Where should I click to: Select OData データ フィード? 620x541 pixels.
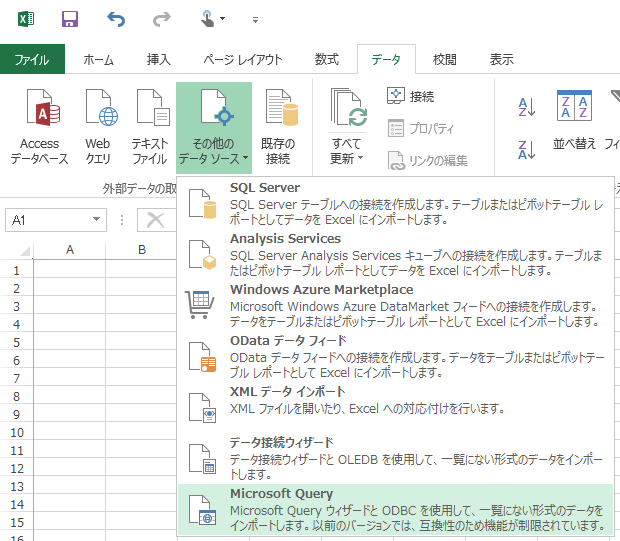pyautogui.click(x=395, y=356)
